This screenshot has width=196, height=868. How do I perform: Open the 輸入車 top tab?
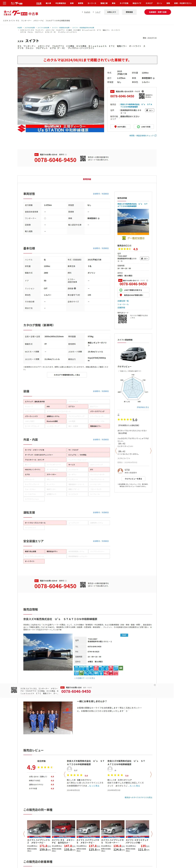point(48,3)
